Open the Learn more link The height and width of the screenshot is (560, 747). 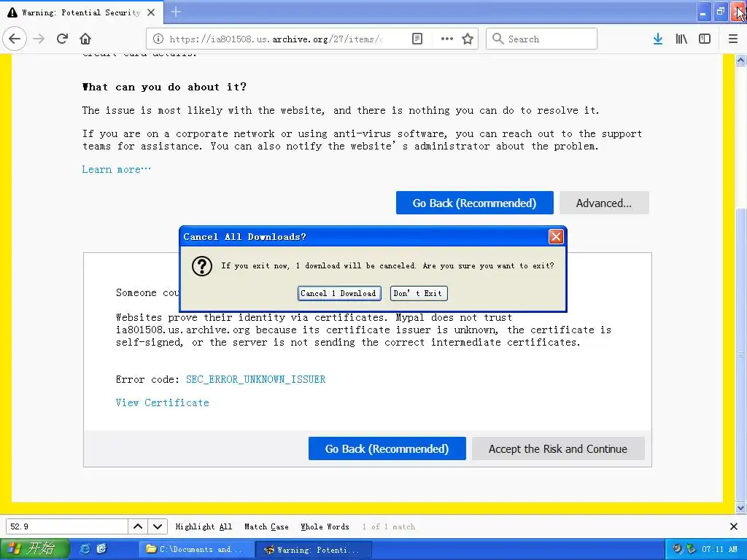116,169
